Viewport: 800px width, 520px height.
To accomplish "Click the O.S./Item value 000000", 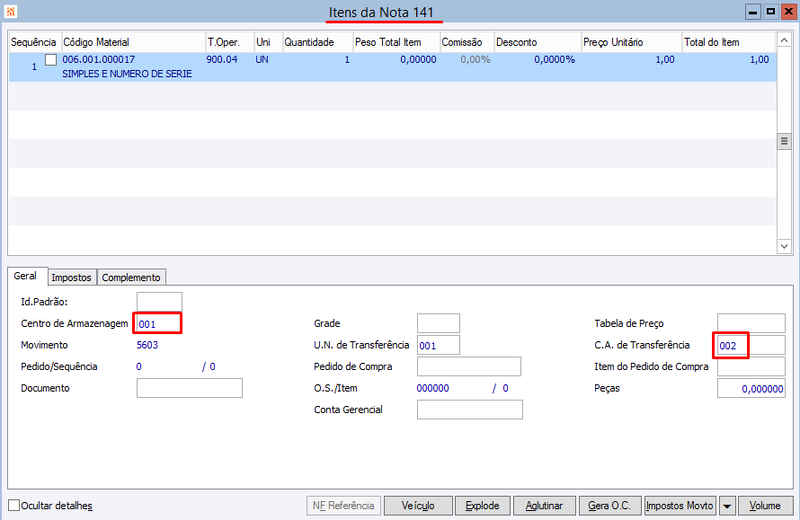I will pos(433,388).
